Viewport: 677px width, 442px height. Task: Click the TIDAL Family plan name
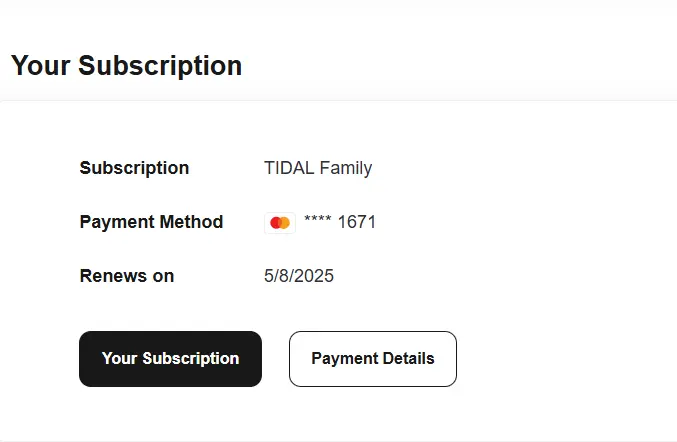coord(318,168)
